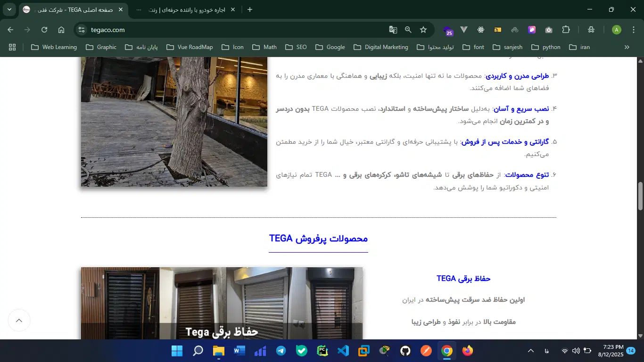644x362 pixels.
Task: Click the camera screenshot extension icon
Action: pyautogui.click(x=549, y=30)
